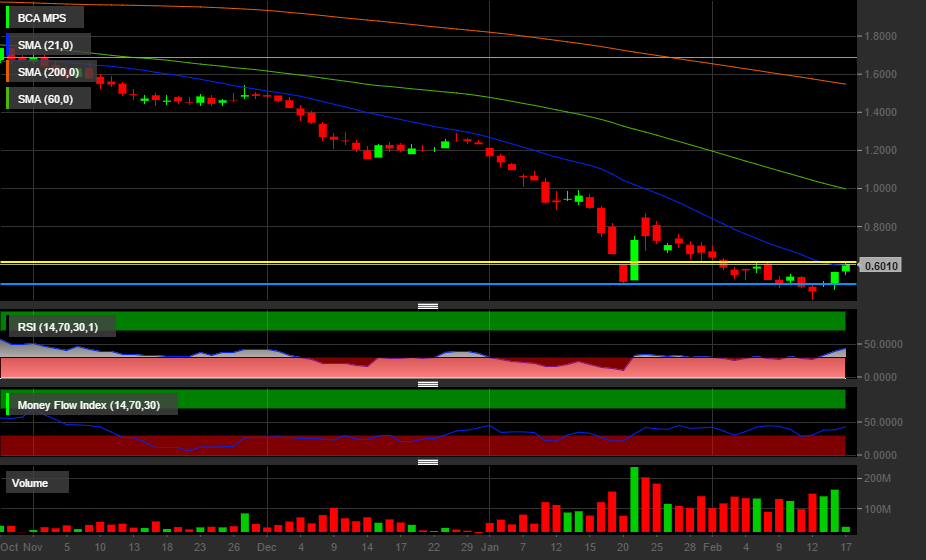Click the 200M volume axis label

[878, 478]
